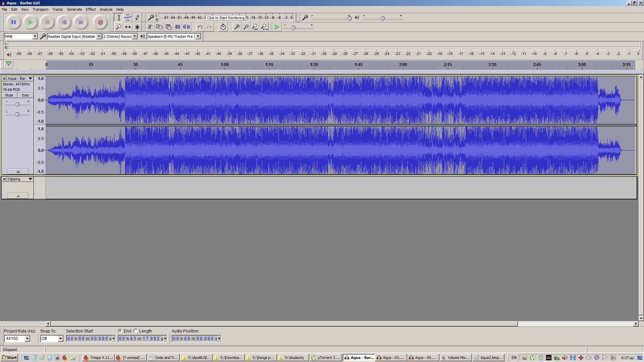Screen dimensions: 644x362
Task: Select the Multi-Tool asterisk icon
Action: [137, 27]
